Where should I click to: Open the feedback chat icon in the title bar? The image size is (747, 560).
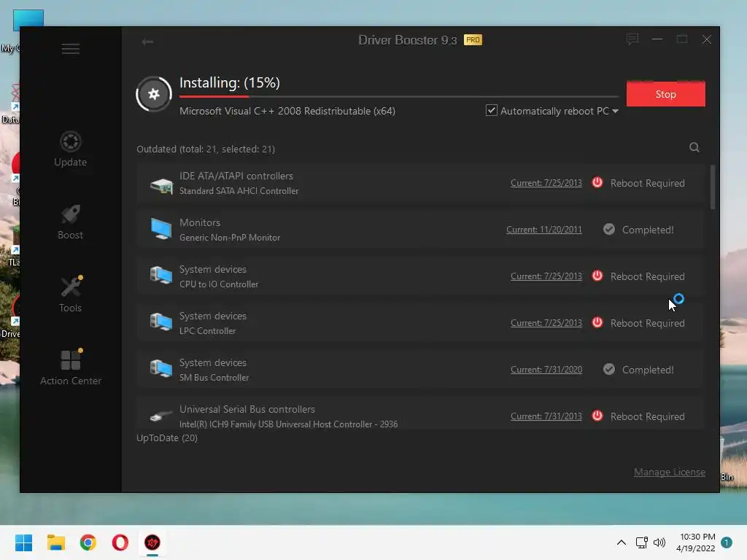[x=632, y=39]
